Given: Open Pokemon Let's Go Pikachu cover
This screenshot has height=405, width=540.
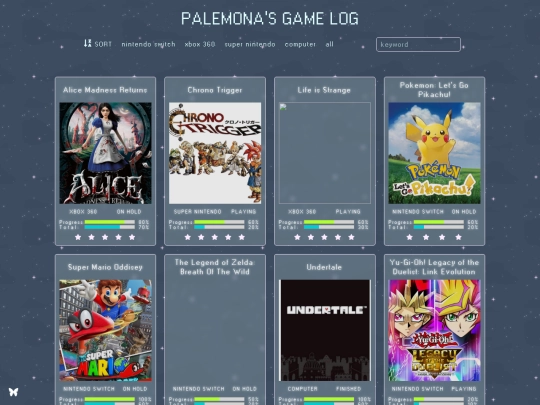Looking at the screenshot, I should (434, 153).
